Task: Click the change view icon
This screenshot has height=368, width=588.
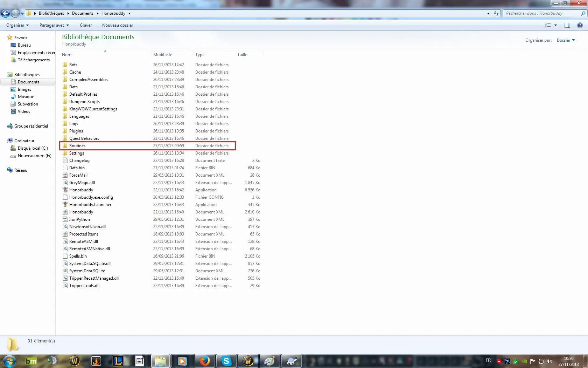Action: pos(548,25)
